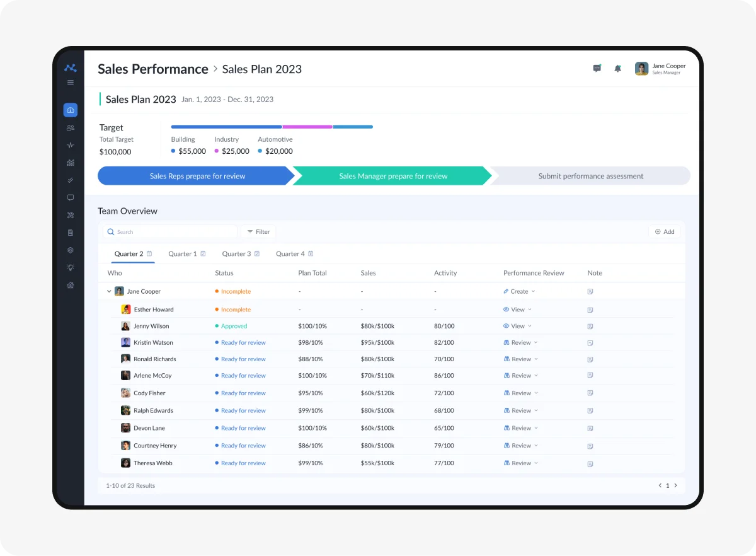
Task: Open the dashboard gauge icon in sidebar
Action: coord(70,110)
